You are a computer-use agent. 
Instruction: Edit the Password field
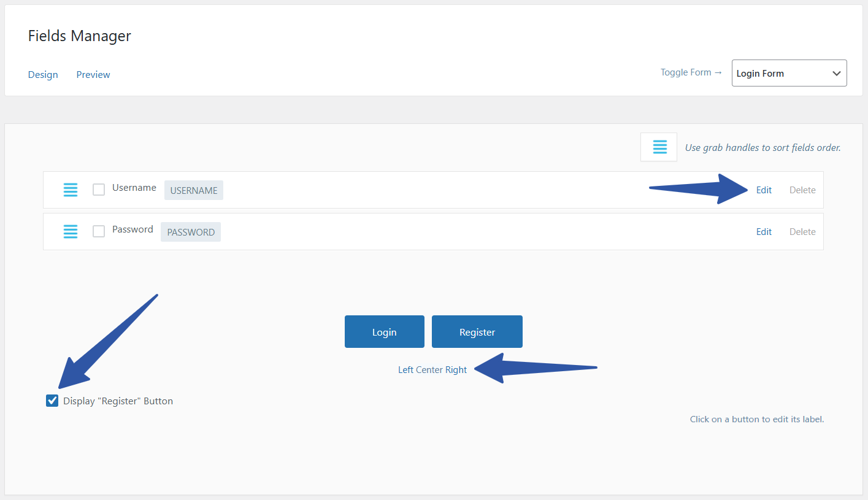[764, 231]
